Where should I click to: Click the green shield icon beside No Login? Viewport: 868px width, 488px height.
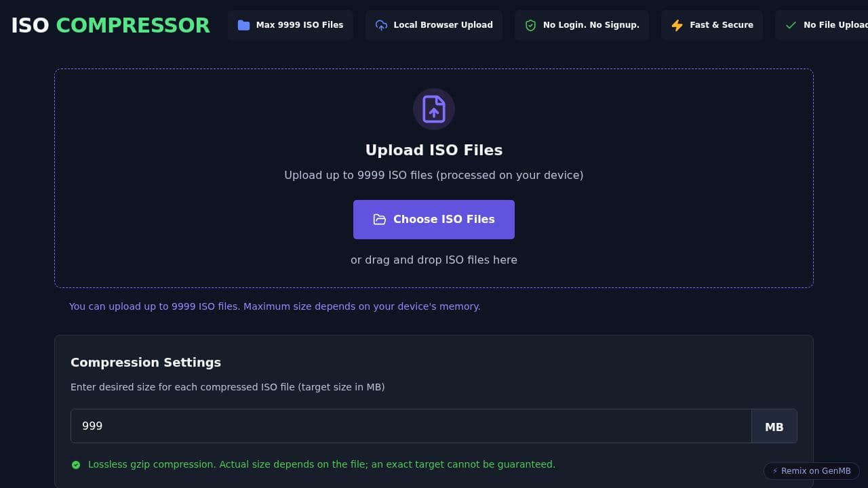[530, 25]
